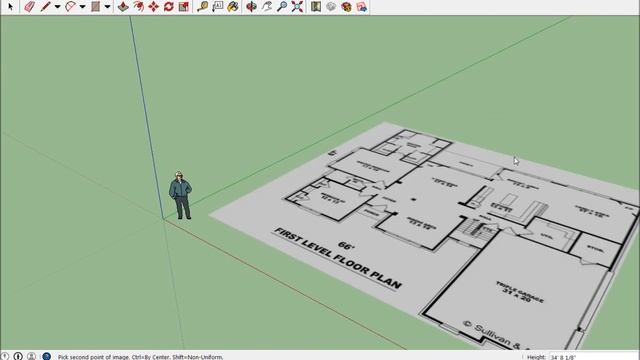Click the sign-in person status icon

pyautogui.click(x=31, y=356)
